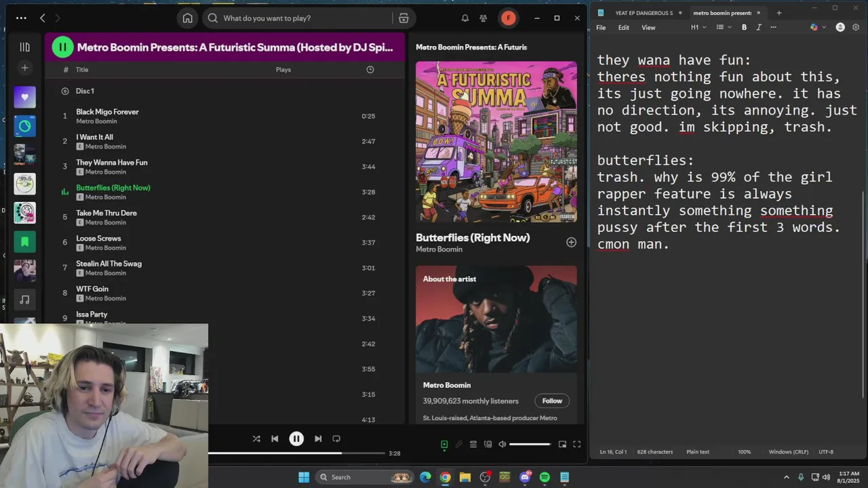The width and height of the screenshot is (868, 488).
Task: Expand the list style dropdown in Notepad
Action: pos(724,28)
